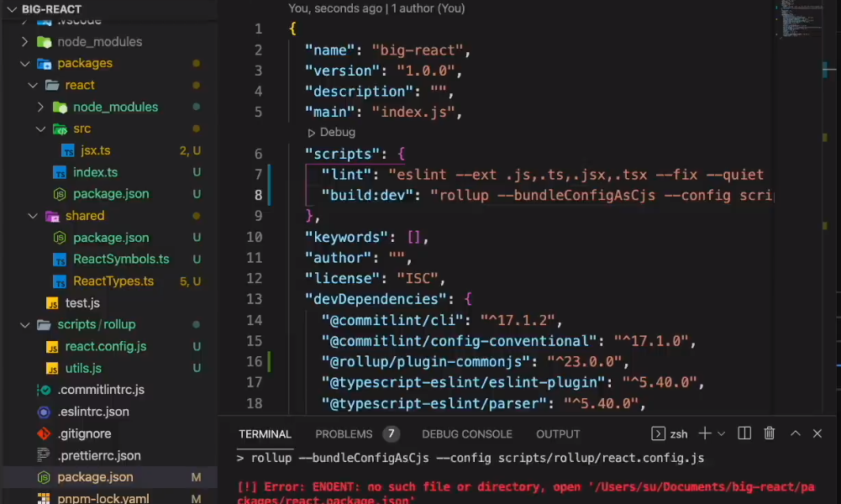
Task: Click the .commitlintrc.js file icon
Action: 44,390
